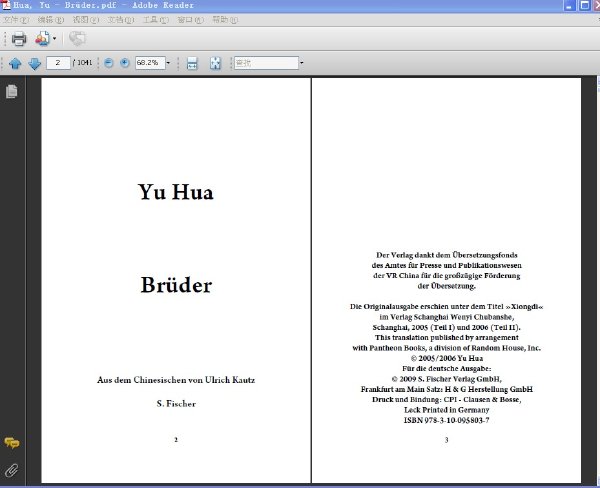Viewport: 600px width, 488px height.
Task: Click the zoom field showing 68.2%
Action: [x=150, y=63]
